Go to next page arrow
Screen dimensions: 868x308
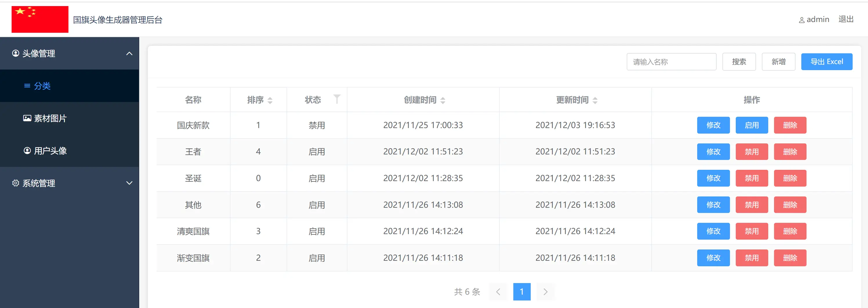click(x=546, y=291)
